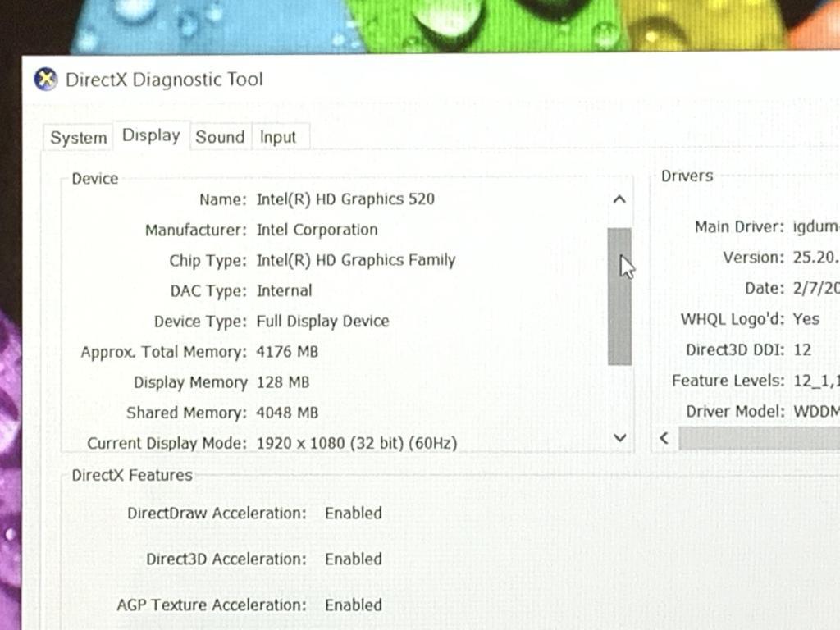The image size is (840, 630).
Task: Click the driver "Version:" label
Action: click(x=753, y=258)
